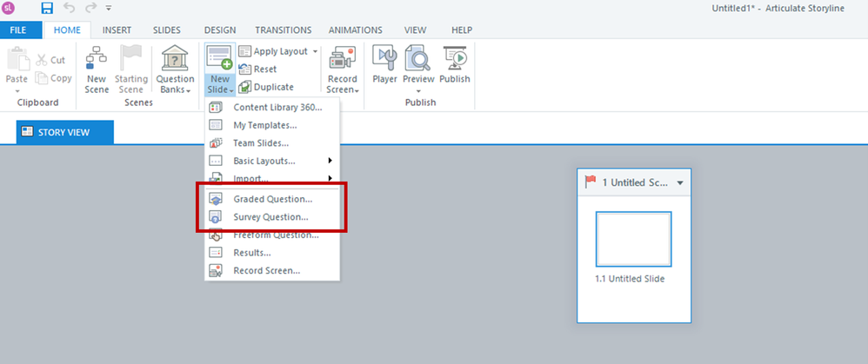Click the New Slide icon

[x=220, y=57]
